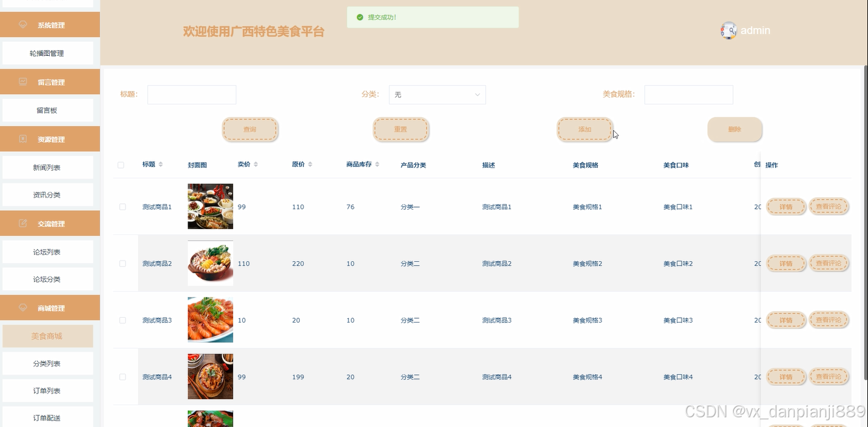Expand the 资源管理 section
Screen dimensions: 868x427
[50, 139]
